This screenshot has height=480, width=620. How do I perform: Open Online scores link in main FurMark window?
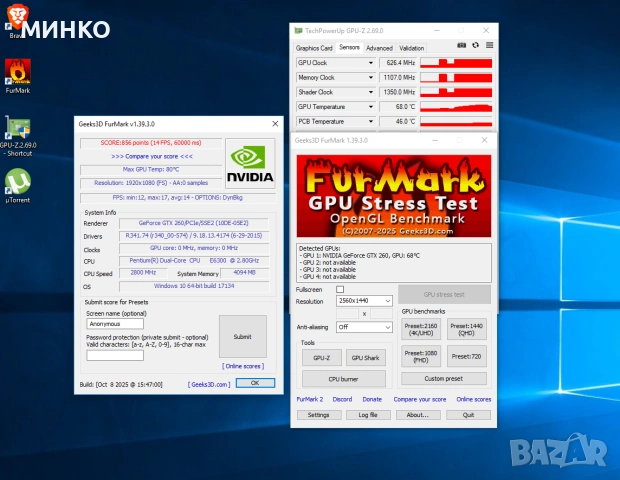click(x=474, y=399)
